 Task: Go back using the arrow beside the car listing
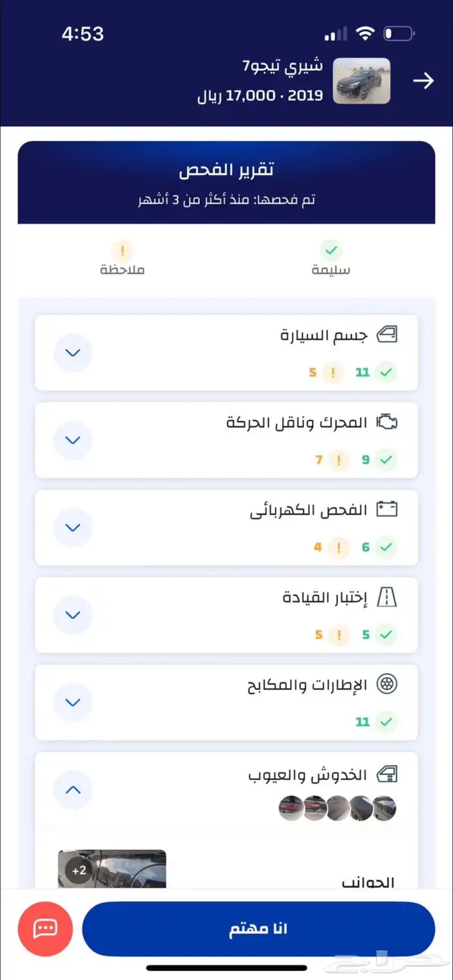(x=424, y=81)
